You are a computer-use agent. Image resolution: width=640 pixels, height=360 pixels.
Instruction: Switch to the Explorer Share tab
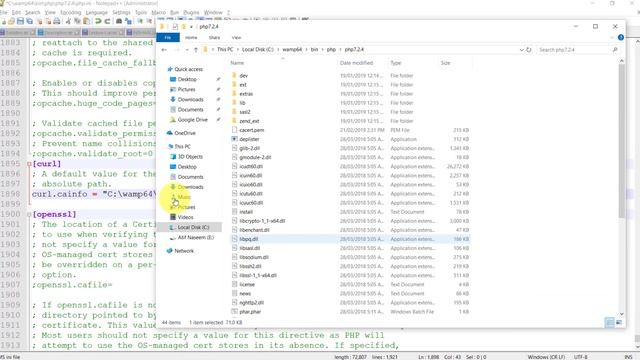tap(214, 38)
